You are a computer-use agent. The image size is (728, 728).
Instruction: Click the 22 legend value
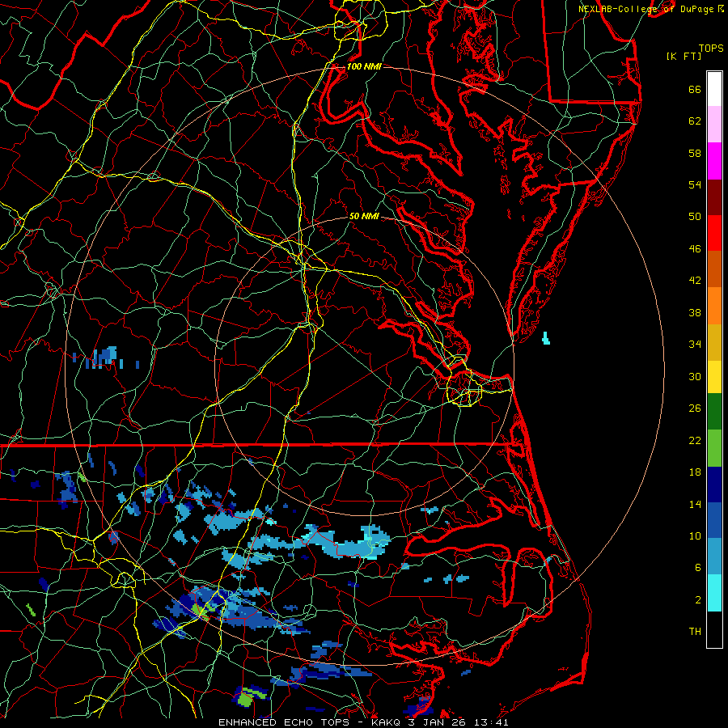(x=695, y=440)
